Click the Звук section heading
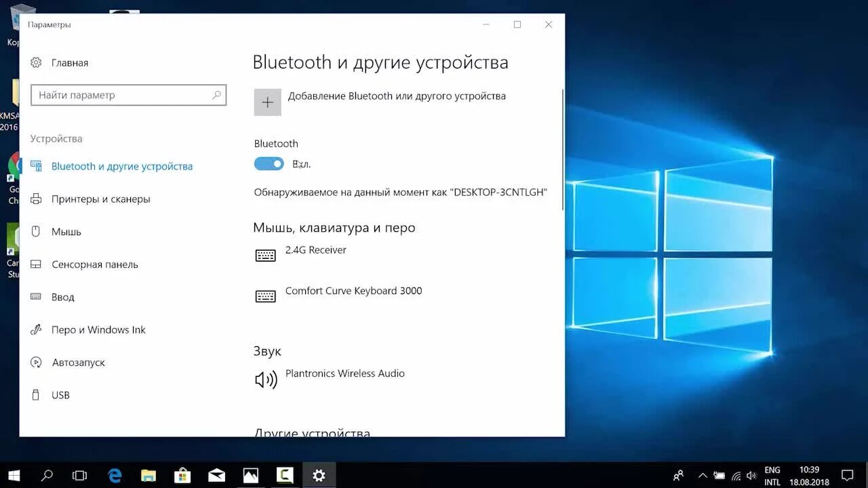The width and height of the screenshot is (868, 488). [267, 351]
